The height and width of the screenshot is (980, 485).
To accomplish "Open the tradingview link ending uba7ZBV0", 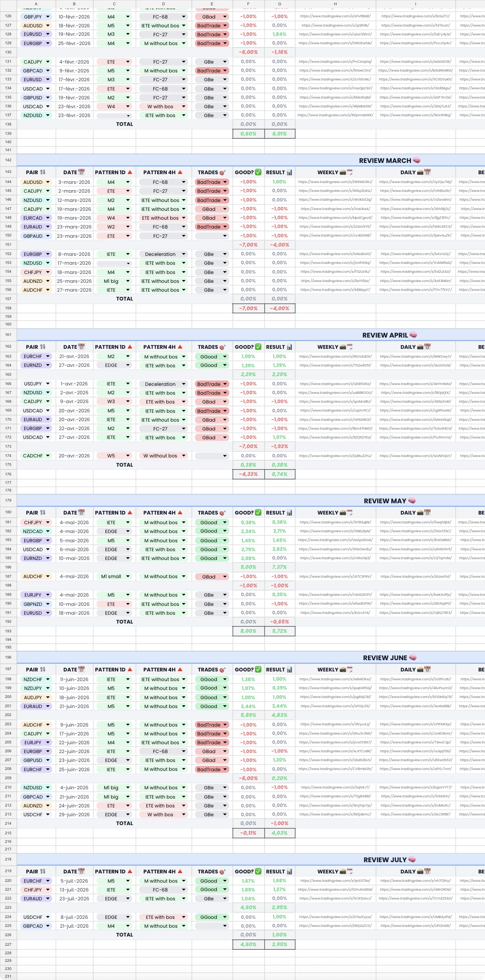I will click(x=335, y=34).
